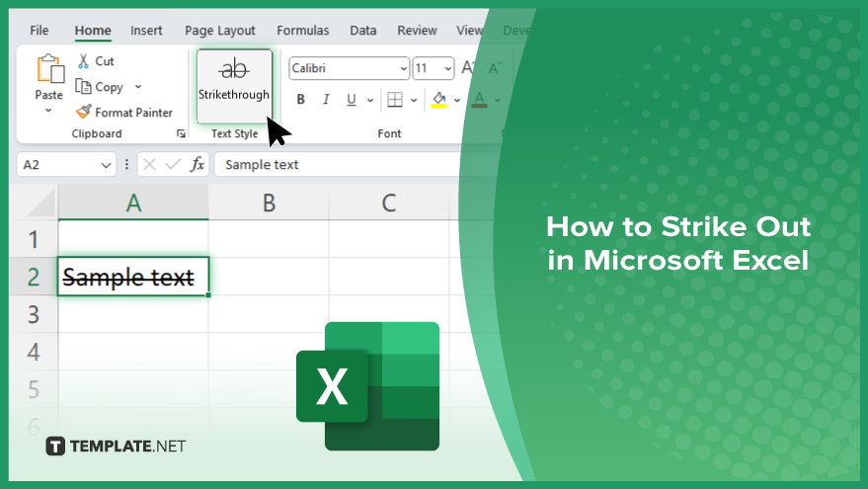Expand the Copy options arrow
This screenshot has height=489, width=868.
[x=138, y=86]
